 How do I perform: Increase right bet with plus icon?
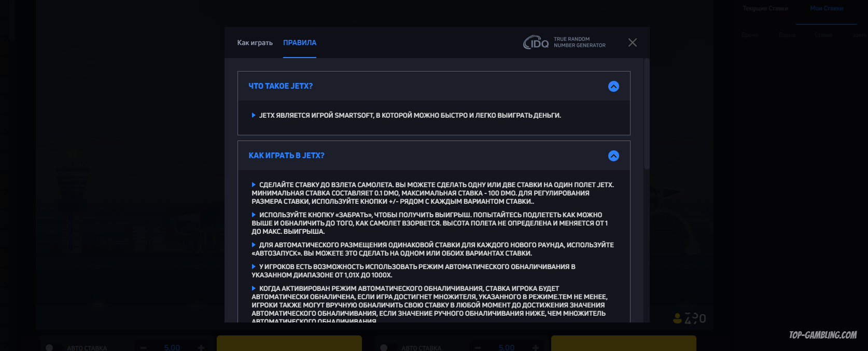click(536, 347)
